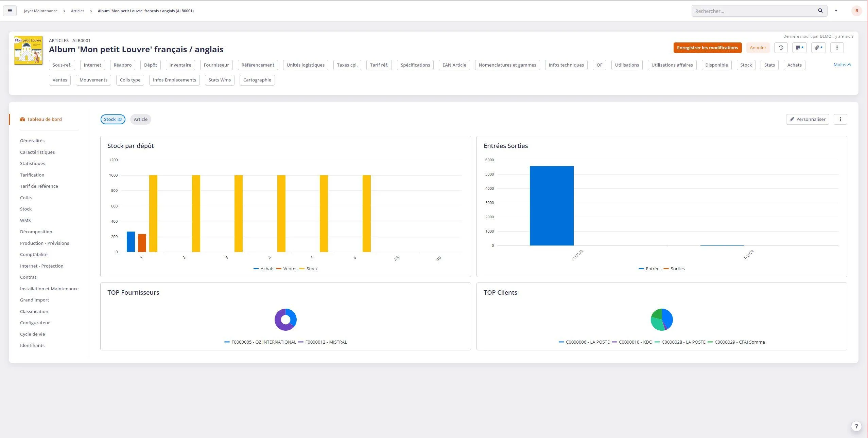Click the Disponible shortcut button
868x438 pixels.
[716, 65]
